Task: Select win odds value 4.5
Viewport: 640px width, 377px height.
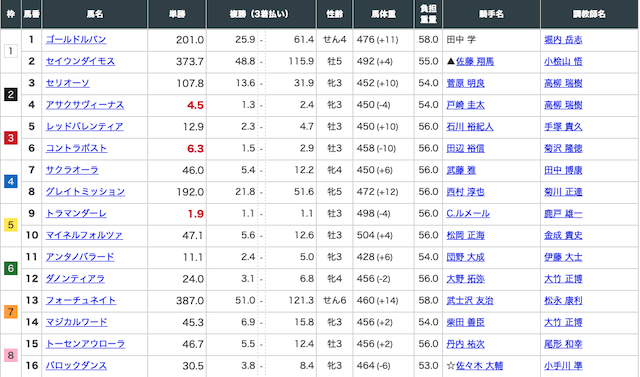Action: point(196,105)
